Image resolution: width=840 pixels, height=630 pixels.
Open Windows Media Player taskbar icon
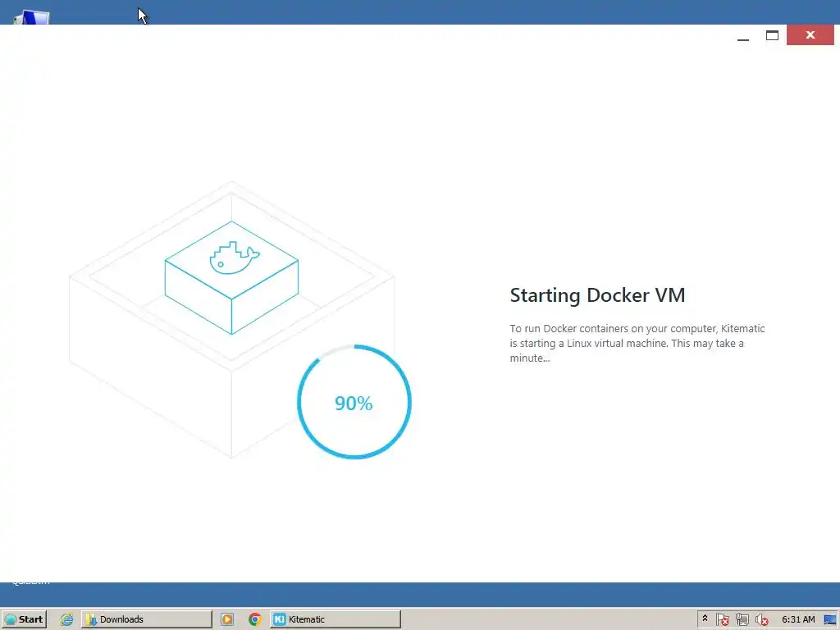click(x=226, y=619)
